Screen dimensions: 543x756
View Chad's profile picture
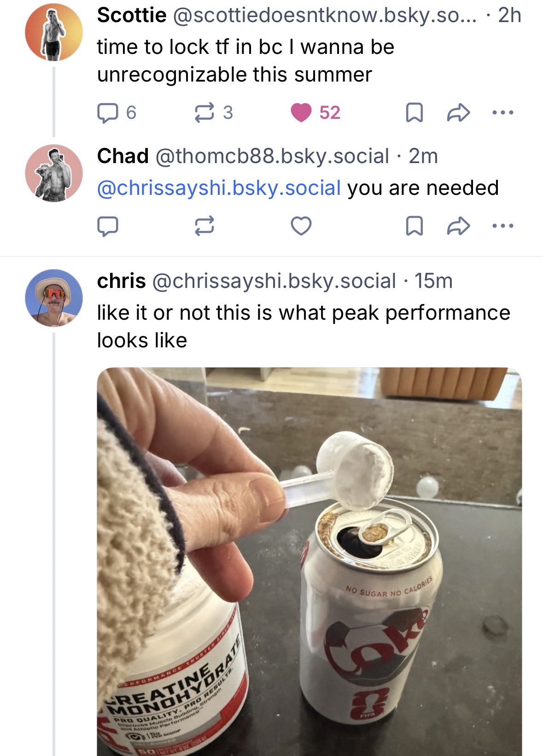tap(54, 173)
